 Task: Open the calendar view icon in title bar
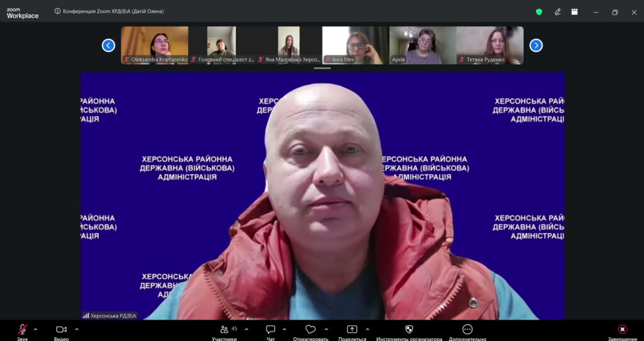pyautogui.click(x=575, y=12)
